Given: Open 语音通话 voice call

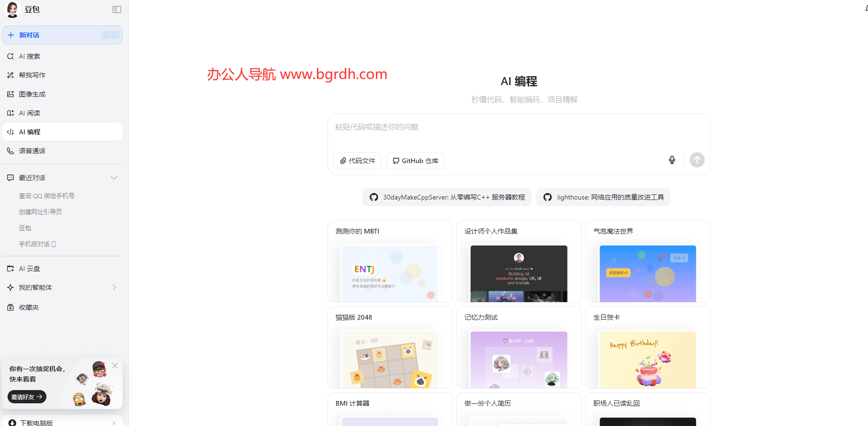Looking at the screenshot, I should [62, 151].
